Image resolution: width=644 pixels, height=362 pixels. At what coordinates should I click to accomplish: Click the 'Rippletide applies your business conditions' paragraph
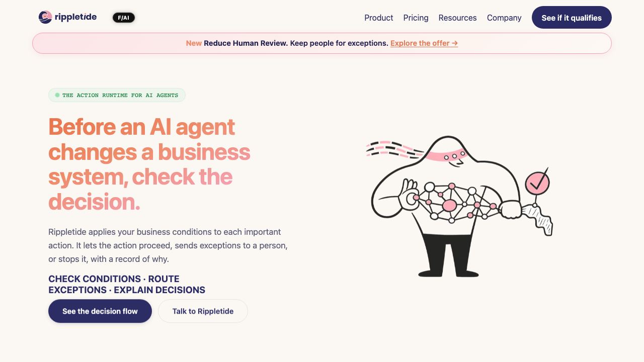point(168,245)
